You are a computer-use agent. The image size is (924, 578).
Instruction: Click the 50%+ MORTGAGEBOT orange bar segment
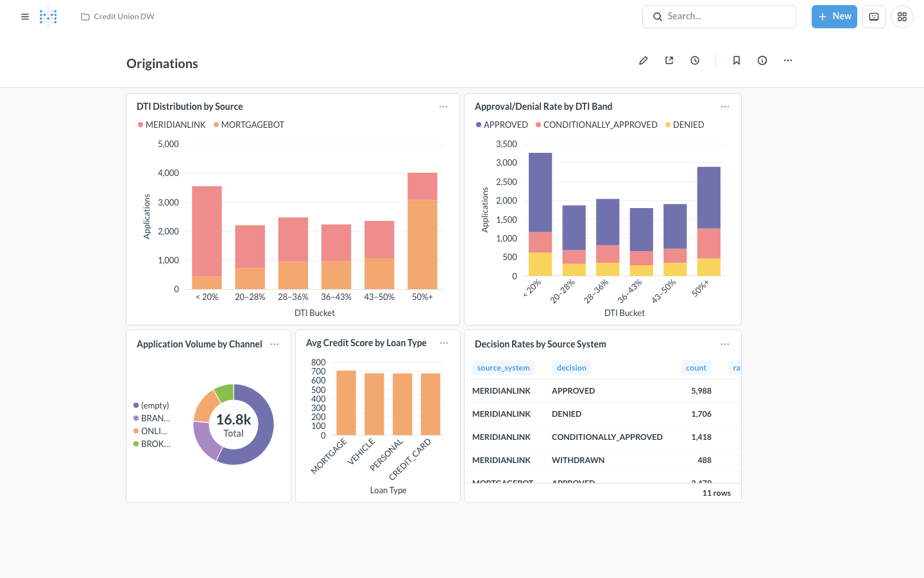422,244
